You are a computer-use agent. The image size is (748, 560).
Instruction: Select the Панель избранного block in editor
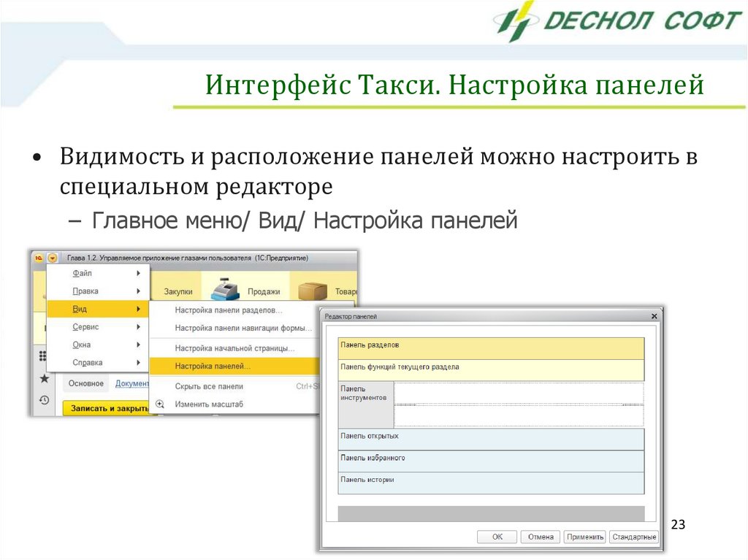(x=491, y=461)
